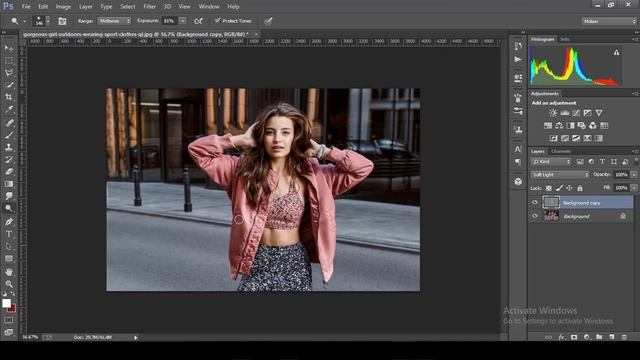640x360 pixels.
Task: Select the Eyedropper tool
Action: [9, 109]
